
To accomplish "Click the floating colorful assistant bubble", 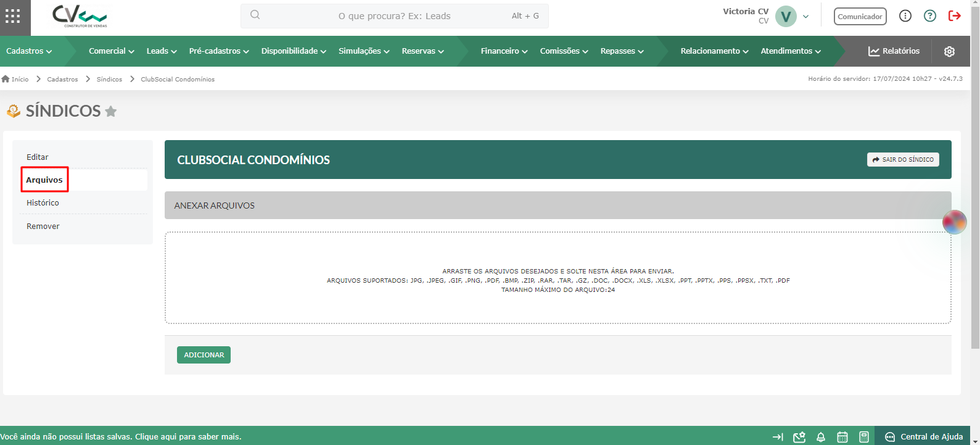I will (x=954, y=222).
